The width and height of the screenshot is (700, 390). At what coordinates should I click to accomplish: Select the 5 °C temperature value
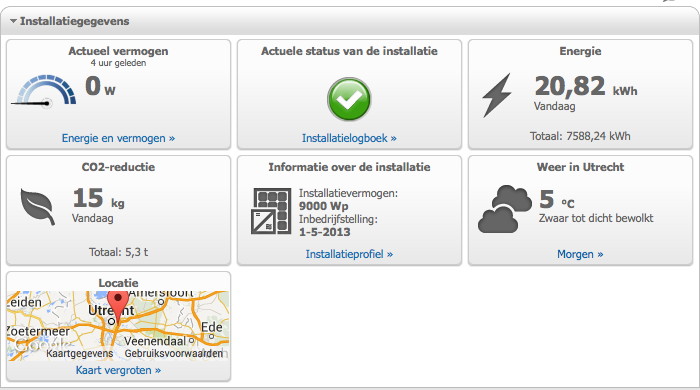point(557,199)
